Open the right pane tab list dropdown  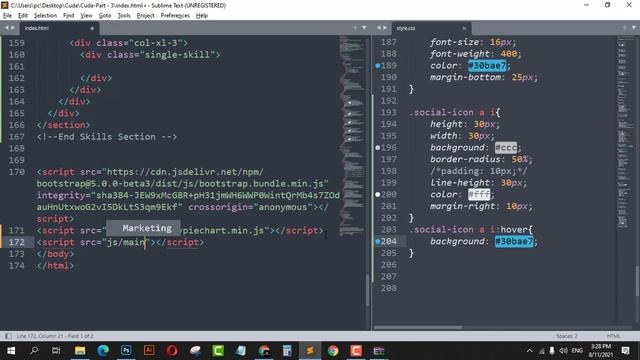(x=634, y=28)
